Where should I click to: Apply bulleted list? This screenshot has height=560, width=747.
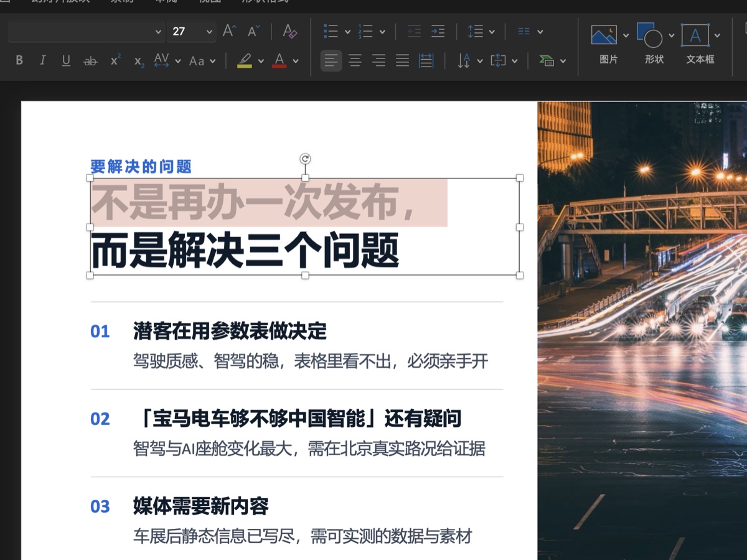pos(331,31)
